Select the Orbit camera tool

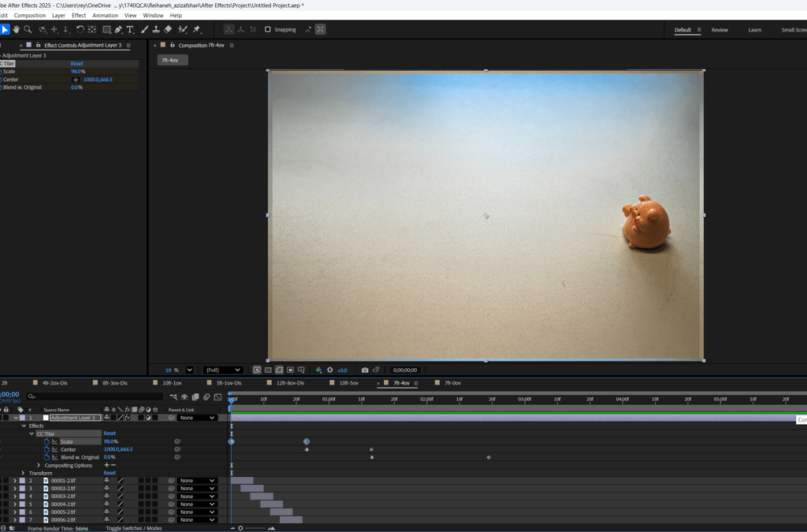click(x=43, y=29)
